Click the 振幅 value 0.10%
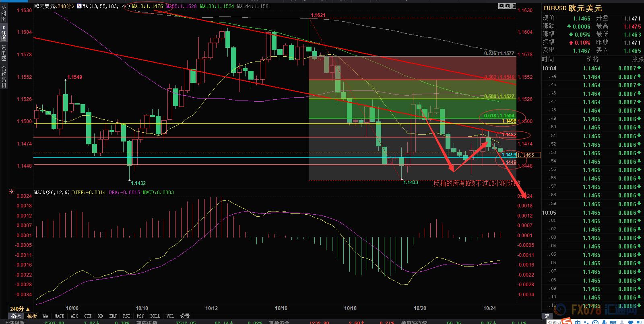644x324 pixels. pyautogui.click(x=582, y=43)
